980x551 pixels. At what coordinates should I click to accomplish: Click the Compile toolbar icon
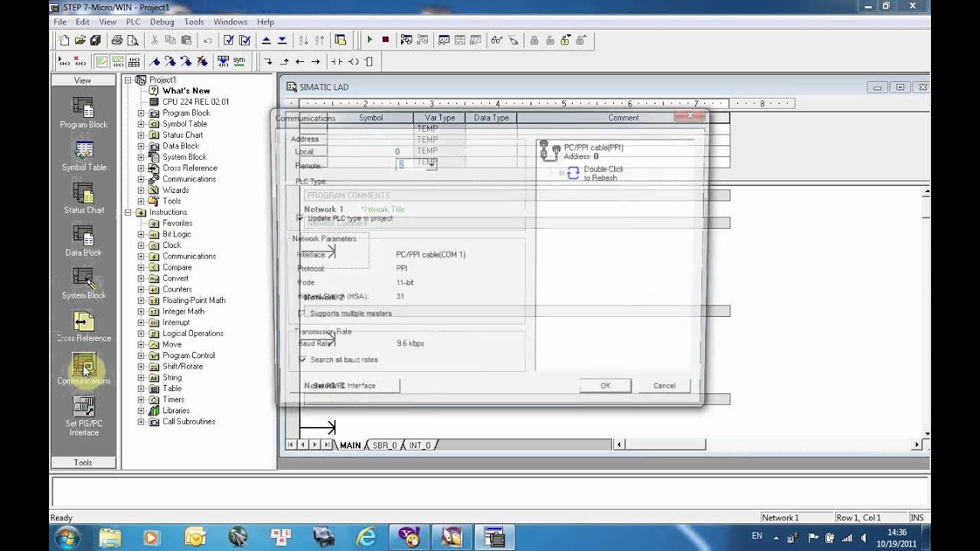[x=228, y=40]
